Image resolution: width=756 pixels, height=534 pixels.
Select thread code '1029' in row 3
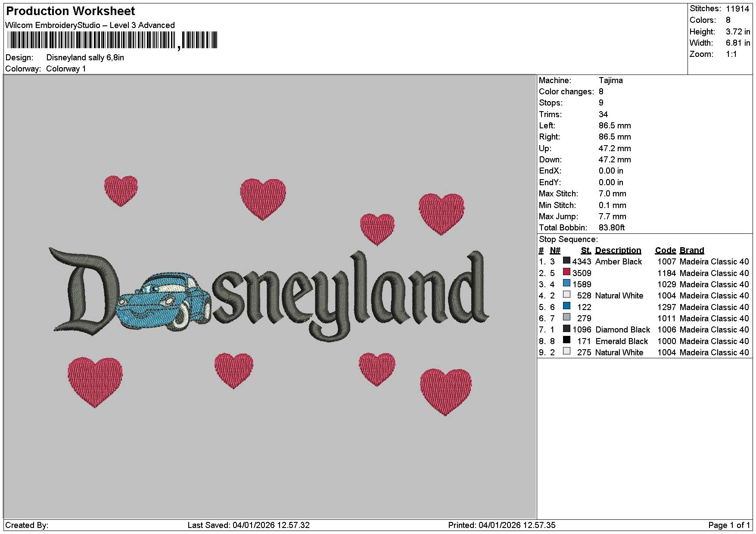click(x=666, y=285)
